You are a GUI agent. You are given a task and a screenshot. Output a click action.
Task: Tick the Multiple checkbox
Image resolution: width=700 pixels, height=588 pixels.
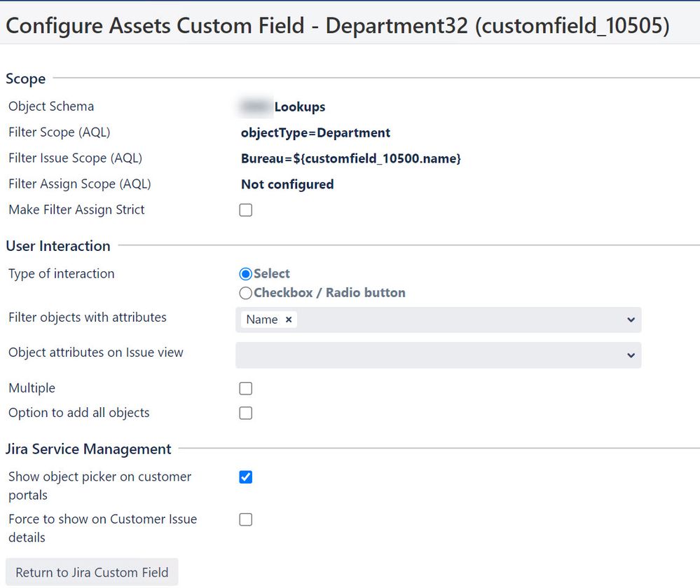click(x=246, y=389)
